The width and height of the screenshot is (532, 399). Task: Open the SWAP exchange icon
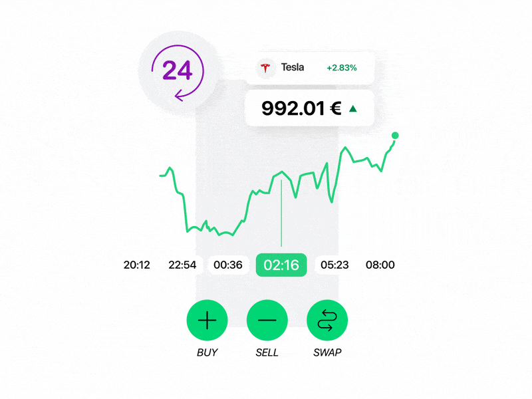coord(327,320)
